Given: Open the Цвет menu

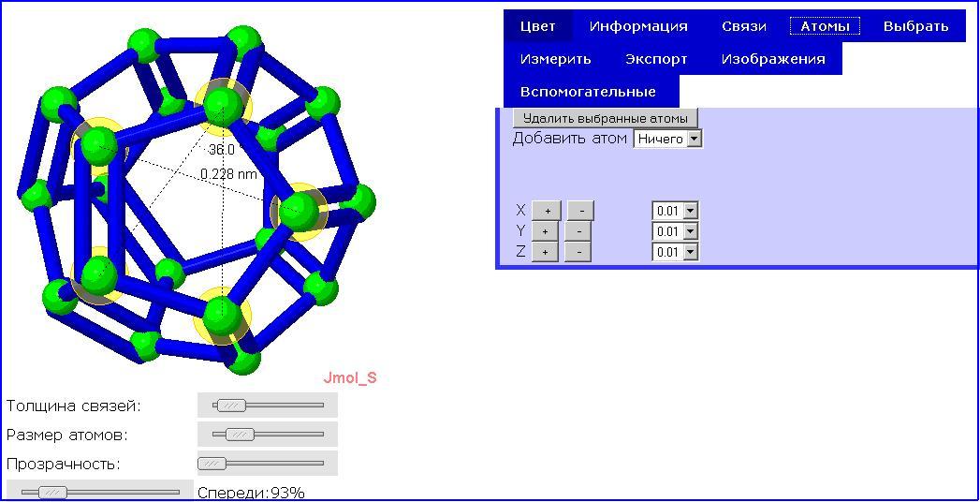Looking at the screenshot, I should point(537,26).
